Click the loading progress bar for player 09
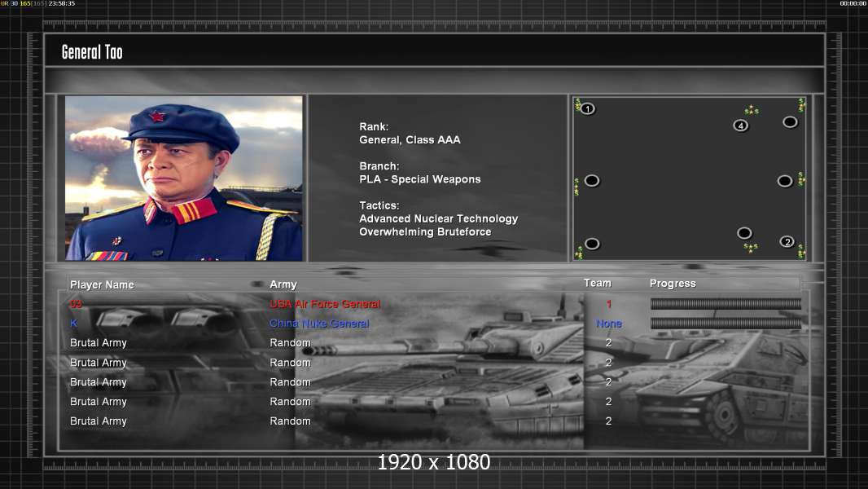 click(726, 303)
